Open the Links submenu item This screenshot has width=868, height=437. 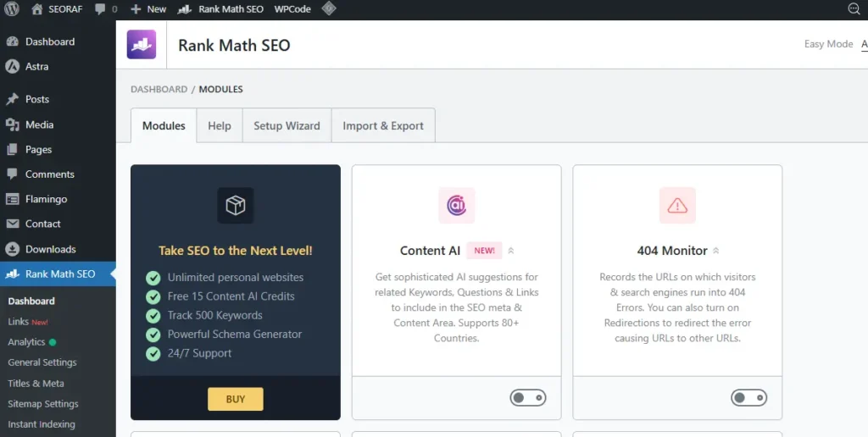click(18, 321)
